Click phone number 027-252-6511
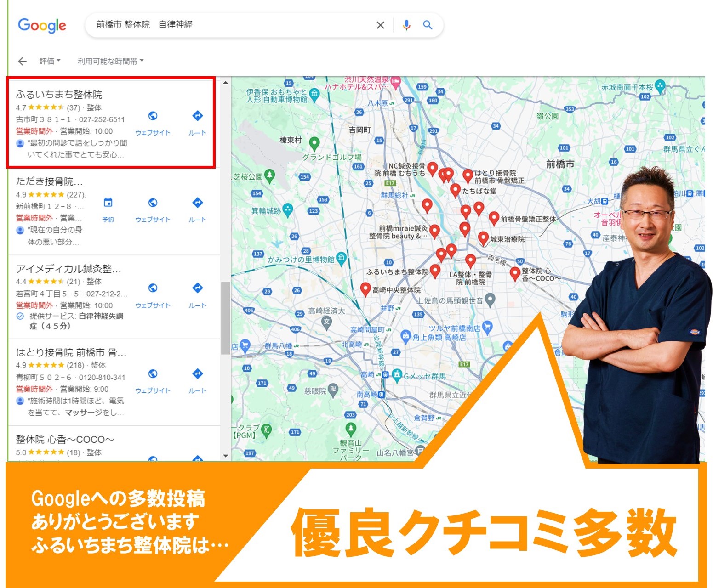713x588 pixels. tap(102, 119)
